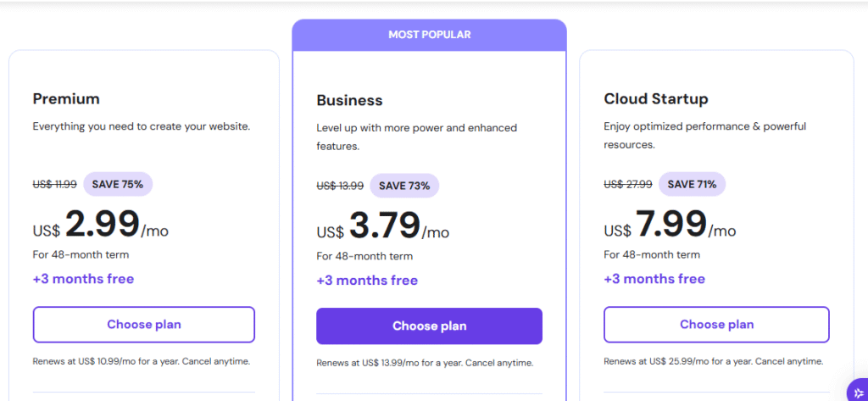Click Choose plan under Premium
The image size is (868, 401).
point(144,324)
